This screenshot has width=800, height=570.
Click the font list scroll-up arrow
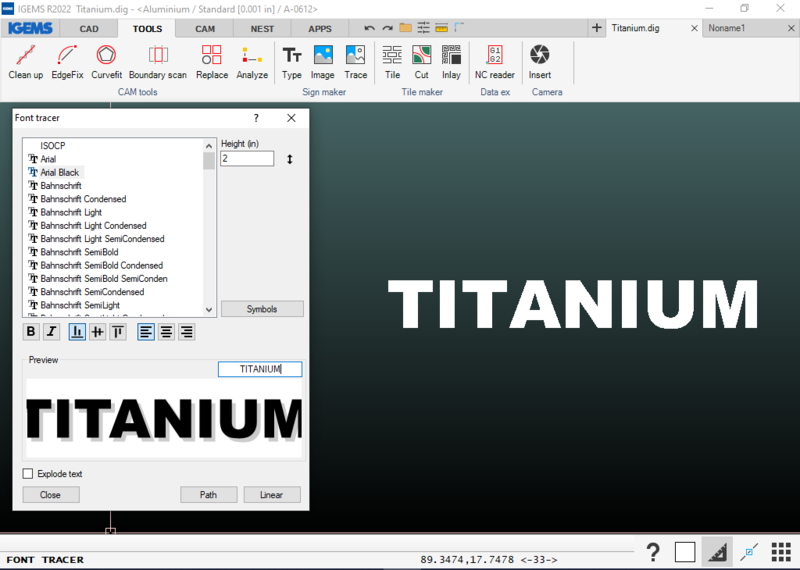[x=209, y=146]
